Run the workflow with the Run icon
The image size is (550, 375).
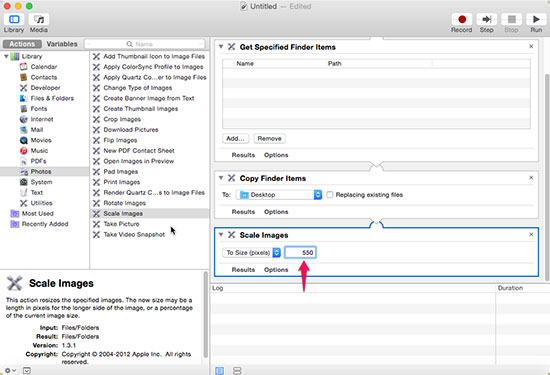[x=536, y=19]
